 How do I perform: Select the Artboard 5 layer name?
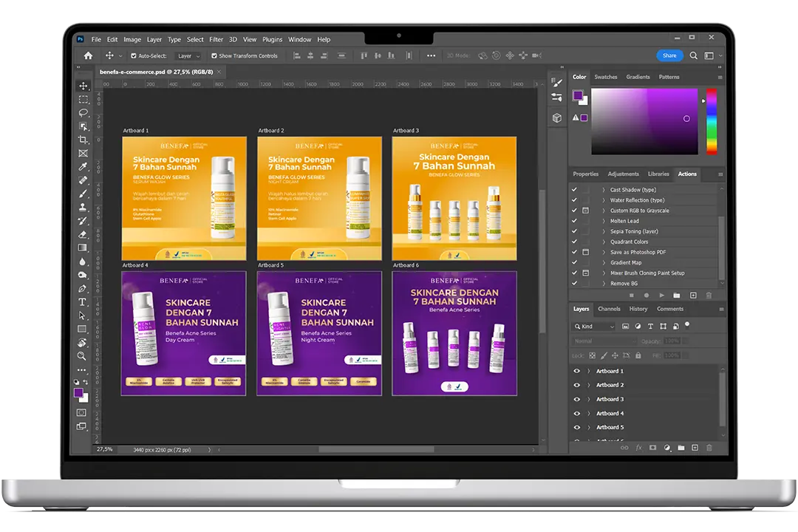610,427
